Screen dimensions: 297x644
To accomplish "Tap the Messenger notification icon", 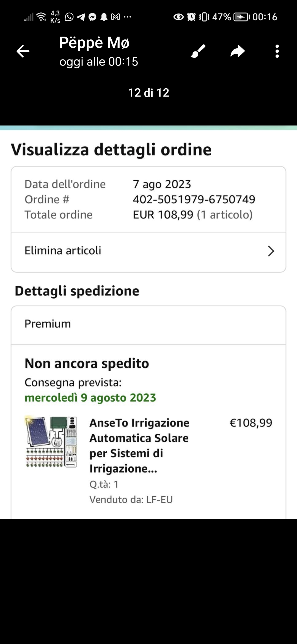I will coord(92,17).
